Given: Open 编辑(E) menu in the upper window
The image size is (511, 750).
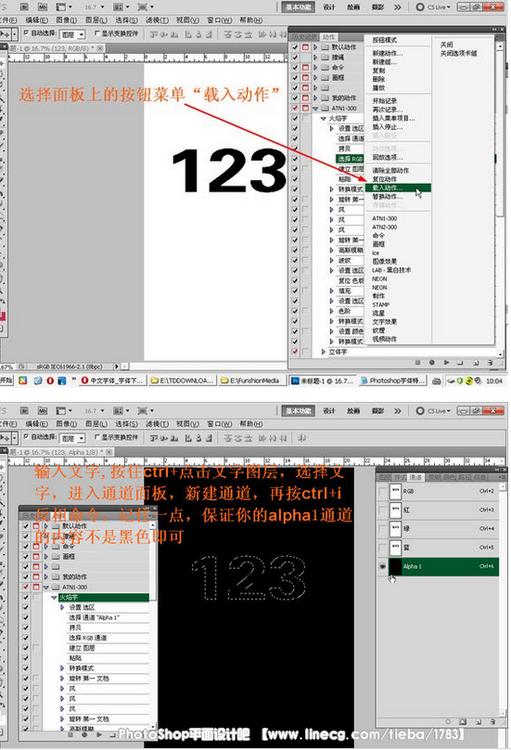Looking at the screenshot, I should 36,21.
